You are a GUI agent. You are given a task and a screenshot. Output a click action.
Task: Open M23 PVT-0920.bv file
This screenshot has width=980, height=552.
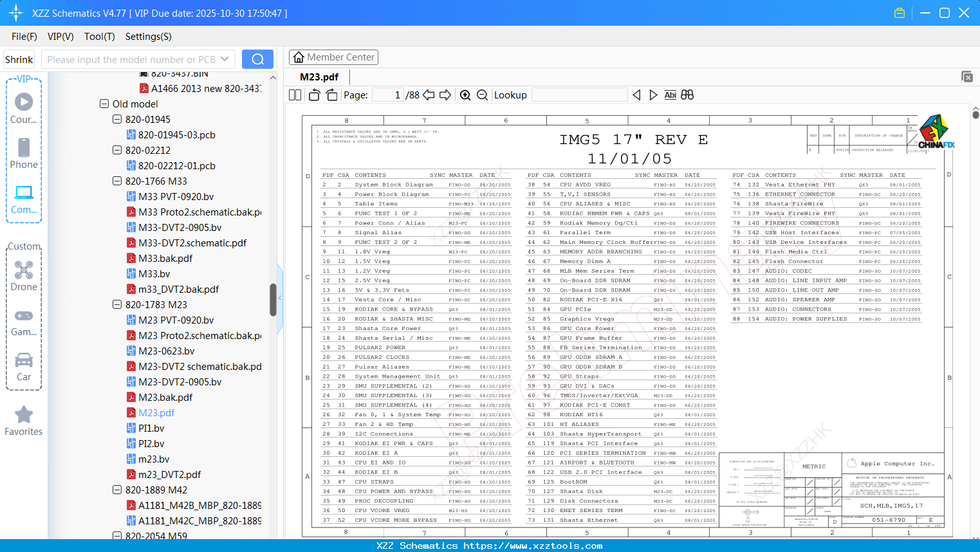[x=170, y=320]
